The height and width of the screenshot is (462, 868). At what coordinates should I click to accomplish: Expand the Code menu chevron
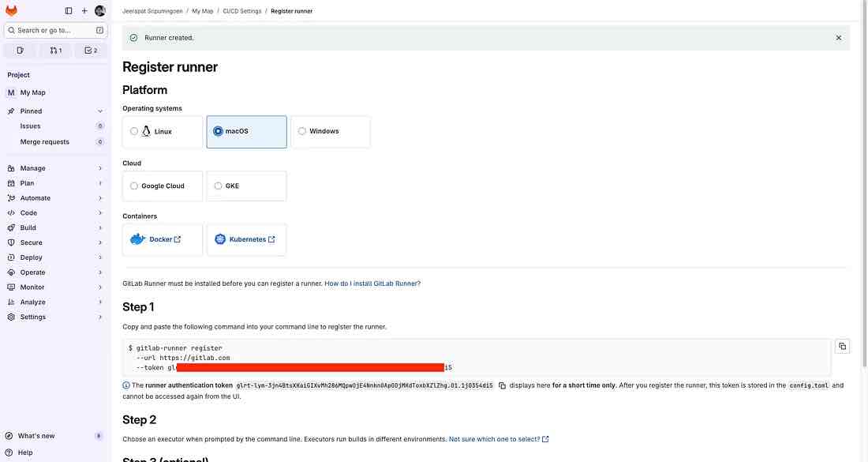click(x=100, y=213)
